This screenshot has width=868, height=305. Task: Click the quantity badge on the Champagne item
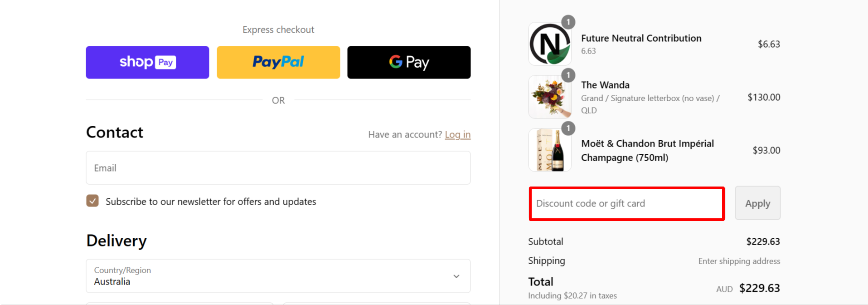pyautogui.click(x=568, y=128)
